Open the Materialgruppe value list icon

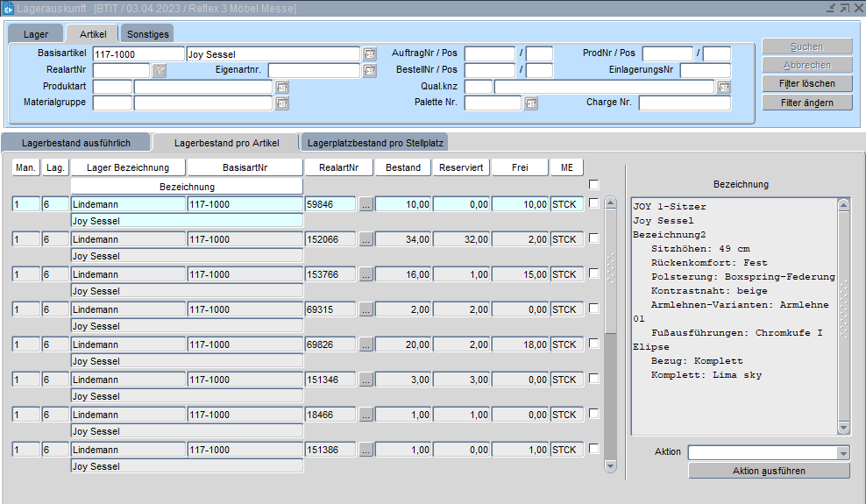pyautogui.click(x=281, y=103)
